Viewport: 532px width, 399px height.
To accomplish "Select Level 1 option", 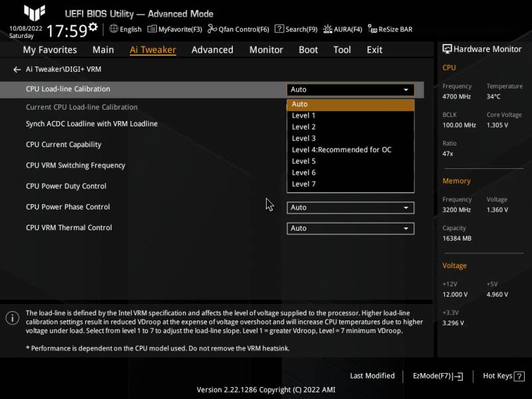I will point(350,116).
